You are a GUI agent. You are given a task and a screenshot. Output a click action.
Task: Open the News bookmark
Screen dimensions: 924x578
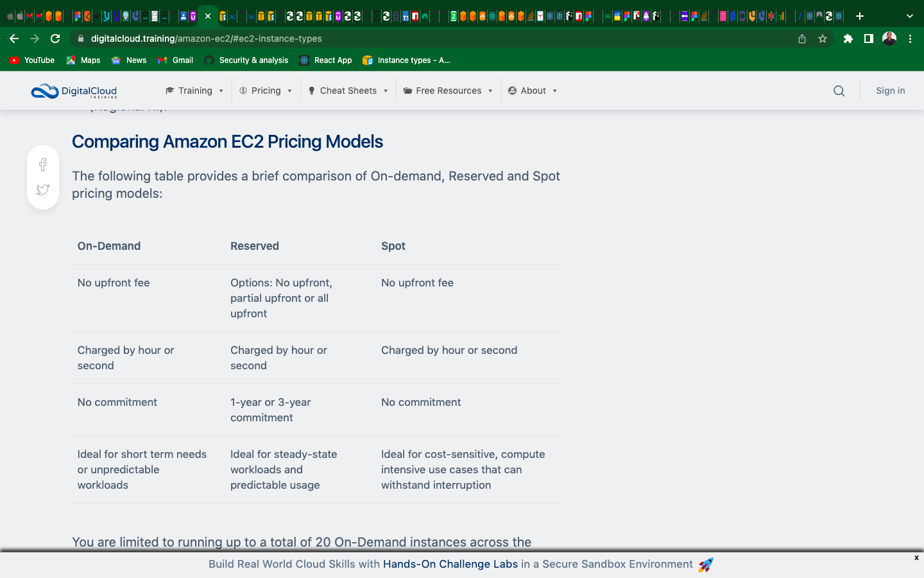[129, 60]
